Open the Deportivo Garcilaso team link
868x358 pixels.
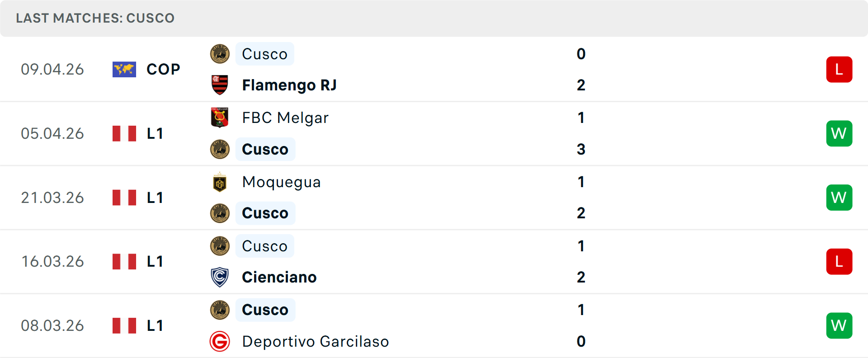point(315,341)
